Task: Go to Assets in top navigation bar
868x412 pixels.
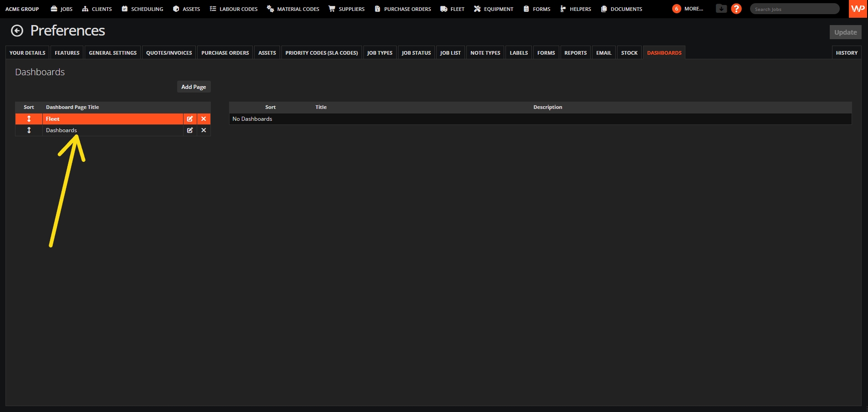Action: (x=186, y=9)
